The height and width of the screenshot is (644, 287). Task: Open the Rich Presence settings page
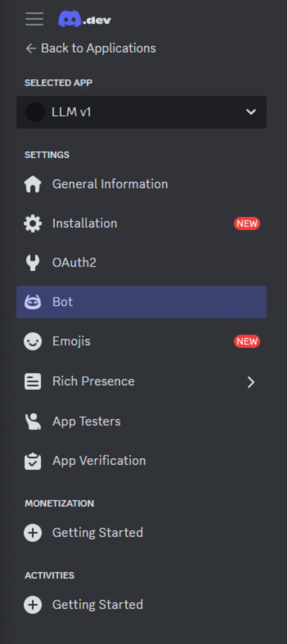93,381
